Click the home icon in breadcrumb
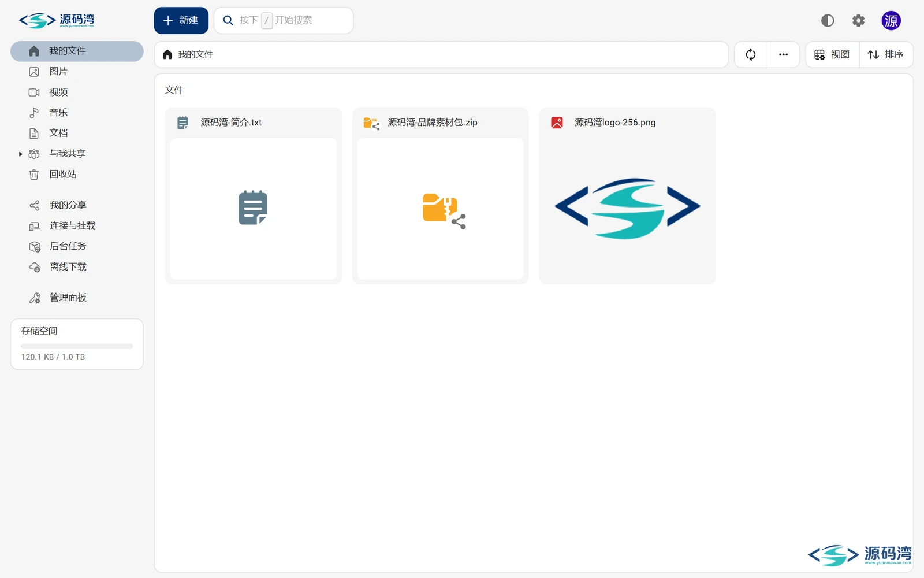Image resolution: width=924 pixels, height=578 pixels. click(167, 54)
